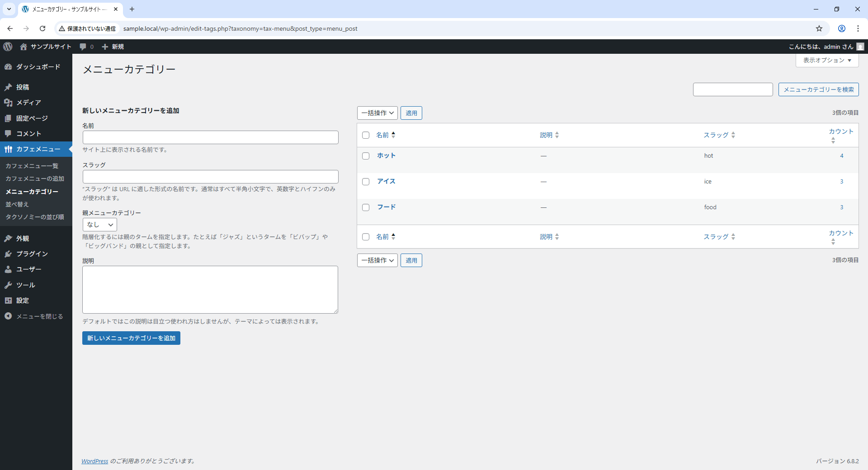Image resolution: width=868 pixels, height=470 pixels.
Task: Reload the page with the refresh icon
Action: [42, 28]
